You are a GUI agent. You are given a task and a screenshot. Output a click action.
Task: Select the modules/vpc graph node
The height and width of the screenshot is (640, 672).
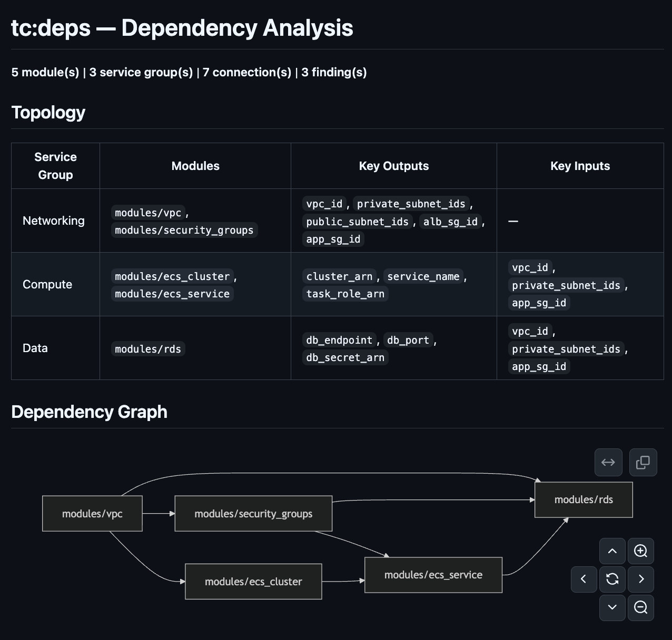click(92, 514)
